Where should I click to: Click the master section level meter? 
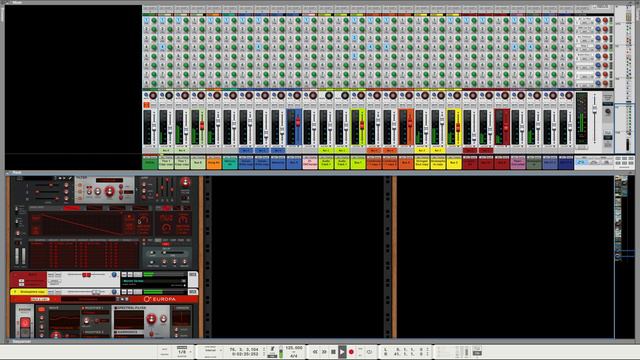581,118
